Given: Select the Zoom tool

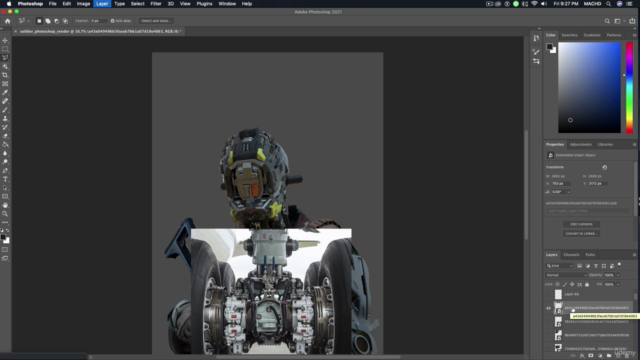Looking at the screenshot, I should [x=5, y=213].
